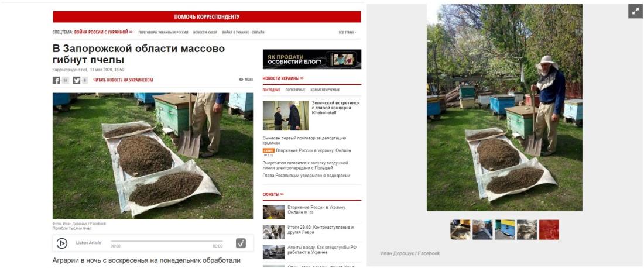Click the Помочь корреспонденту red button
The image size is (644, 268).
(x=207, y=17)
